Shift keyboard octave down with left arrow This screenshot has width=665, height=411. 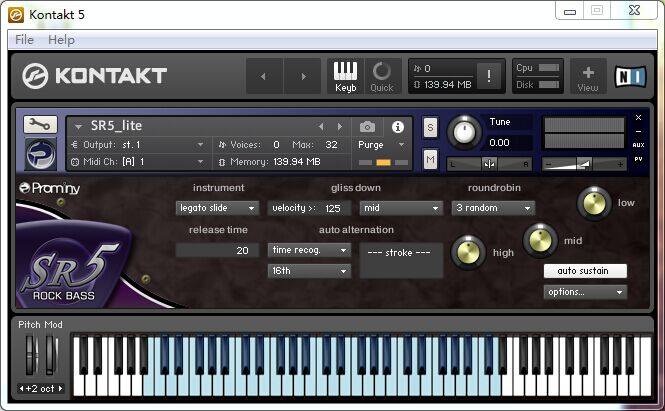(21, 388)
